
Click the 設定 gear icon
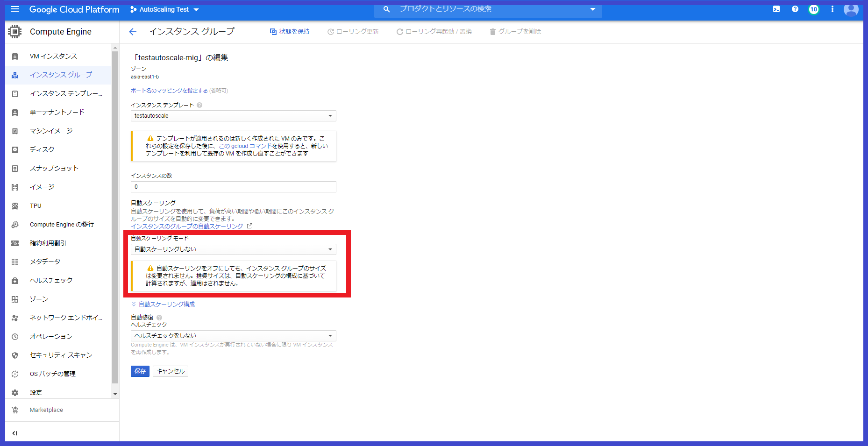[x=15, y=393]
